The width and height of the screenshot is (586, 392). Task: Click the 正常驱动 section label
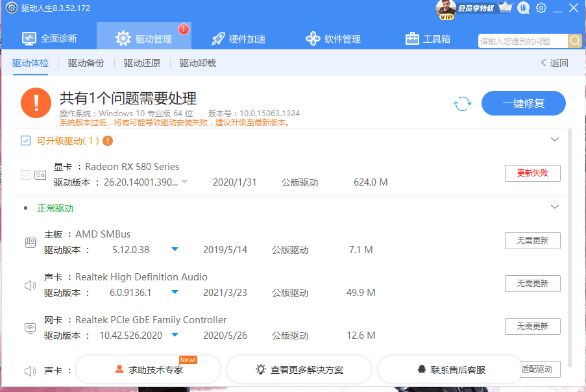[x=55, y=208]
